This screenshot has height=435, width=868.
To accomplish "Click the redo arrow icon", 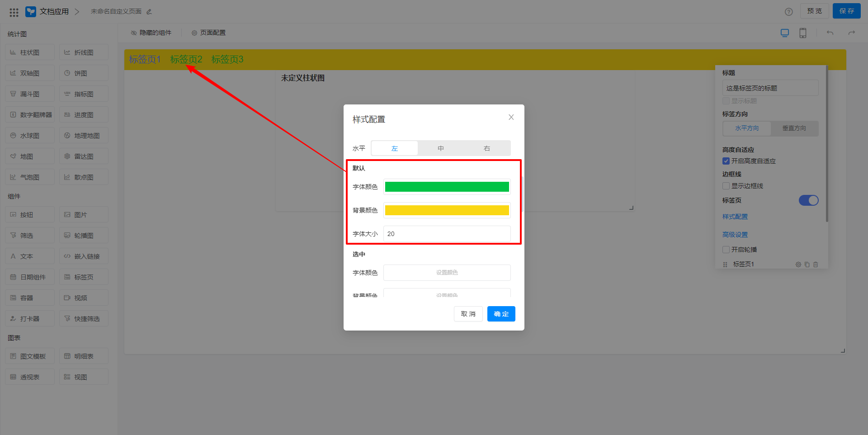I will point(852,33).
